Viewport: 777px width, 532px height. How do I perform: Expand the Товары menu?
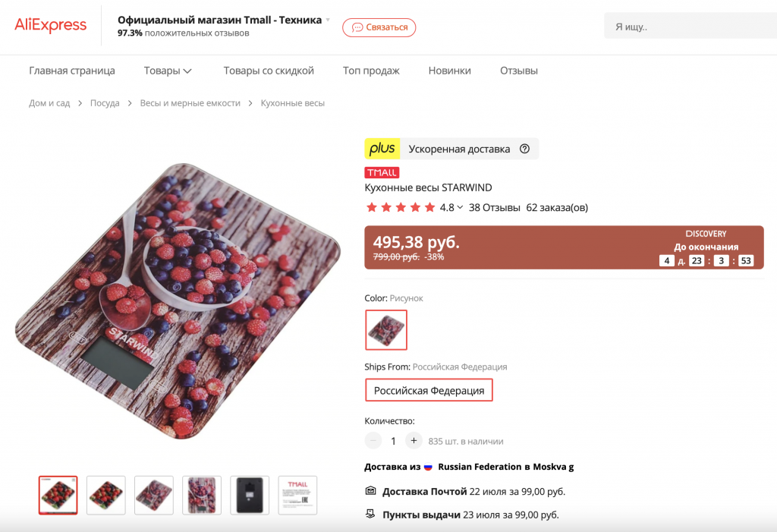168,71
